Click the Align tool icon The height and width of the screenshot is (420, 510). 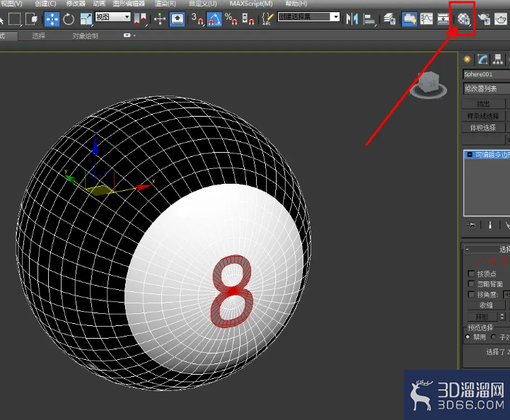pyautogui.click(x=369, y=19)
